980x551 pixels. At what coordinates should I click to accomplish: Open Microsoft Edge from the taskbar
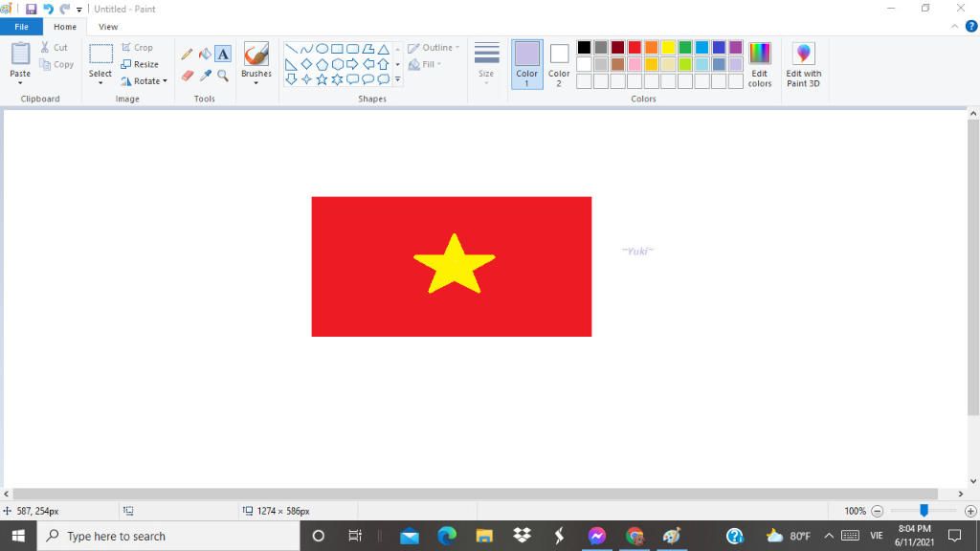(447, 536)
